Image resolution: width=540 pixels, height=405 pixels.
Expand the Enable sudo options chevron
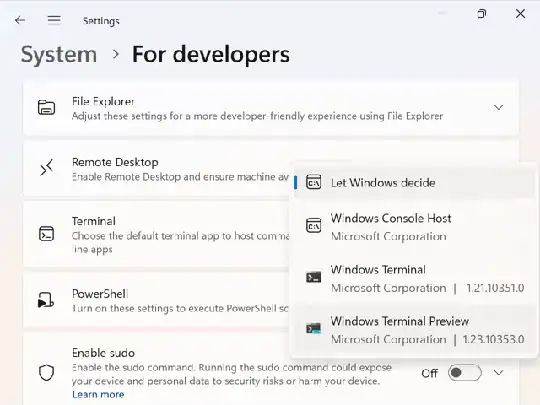coord(498,373)
